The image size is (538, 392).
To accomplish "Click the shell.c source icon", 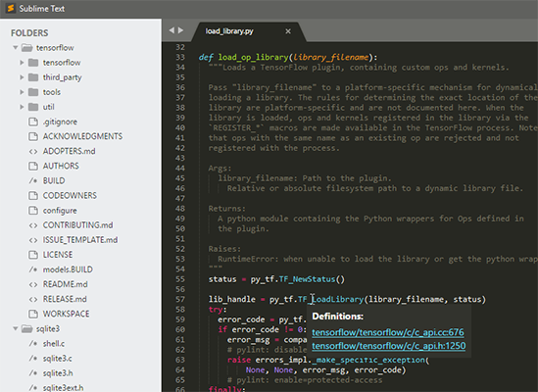I will click(x=33, y=343).
